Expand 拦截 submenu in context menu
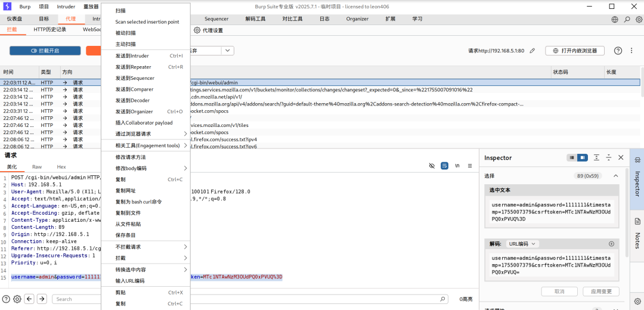This screenshot has height=310, width=644. point(146,258)
